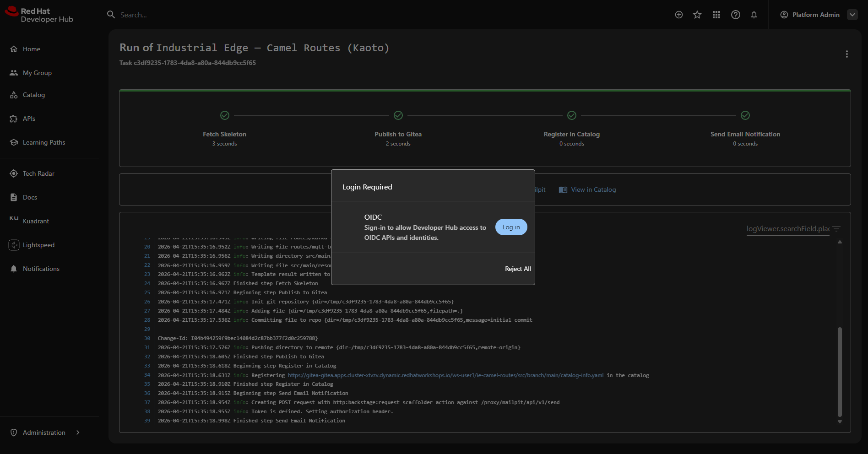868x454 pixels.
Task: Open Learning Paths in the sidebar
Action: pyautogui.click(x=44, y=142)
